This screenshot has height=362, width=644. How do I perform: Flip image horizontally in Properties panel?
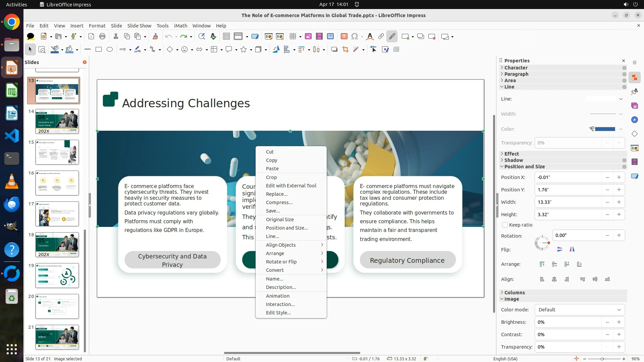click(572, 249)
